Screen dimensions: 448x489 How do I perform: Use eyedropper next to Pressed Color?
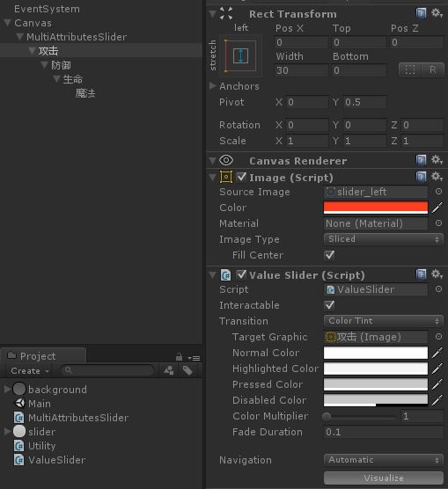(437, 384)
